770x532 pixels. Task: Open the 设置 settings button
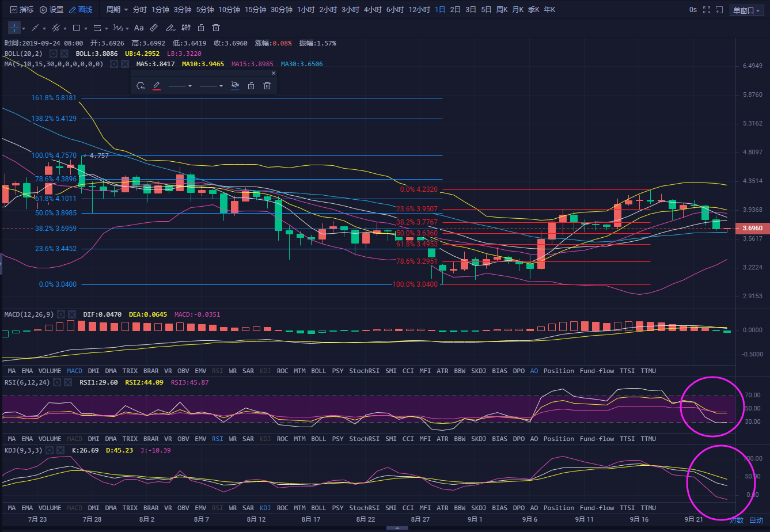pos(51,10)
